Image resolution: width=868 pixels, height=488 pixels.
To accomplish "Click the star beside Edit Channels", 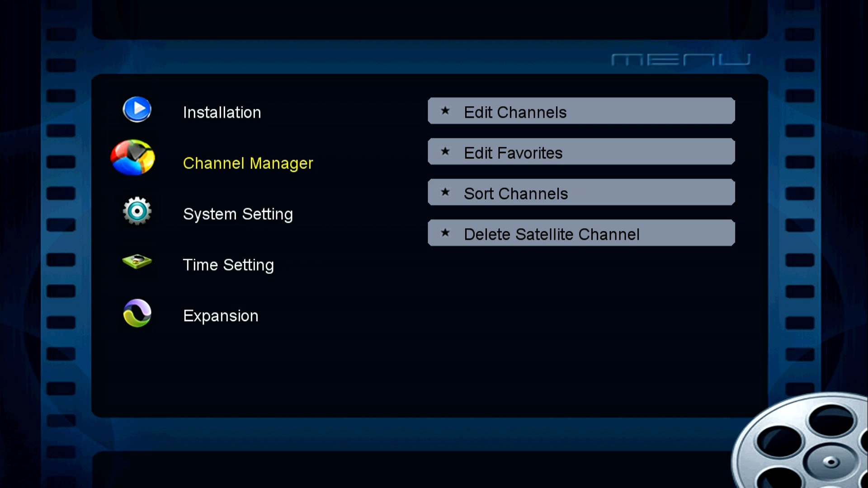I will 445,110.
